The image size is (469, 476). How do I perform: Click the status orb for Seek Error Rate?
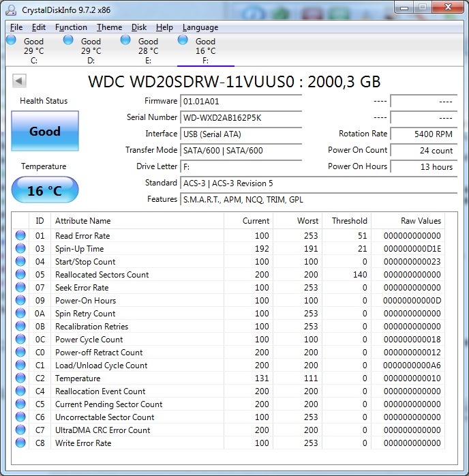pyautogui.click(x=20, y=287)
